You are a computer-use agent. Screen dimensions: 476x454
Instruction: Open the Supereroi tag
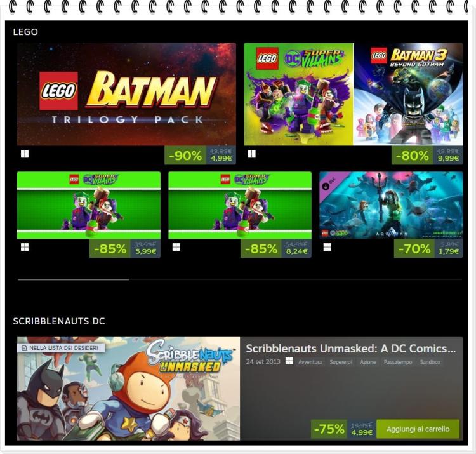[341, 362]
